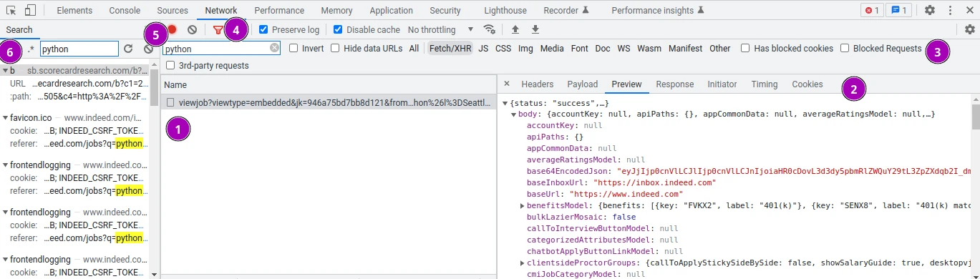
Task: Switch to the Console tab
Action: coord(125,11)
